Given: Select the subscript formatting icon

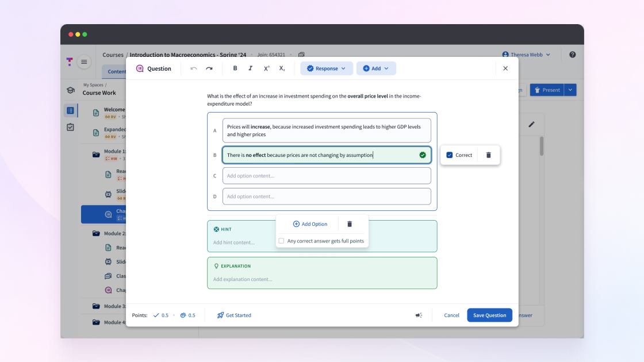Looking at the screenshot, I should [282, 68].
